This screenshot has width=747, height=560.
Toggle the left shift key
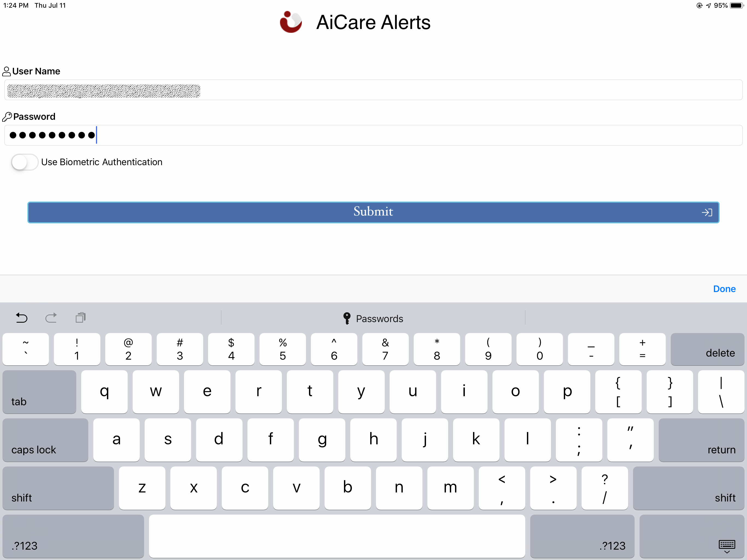coord(58,488)
